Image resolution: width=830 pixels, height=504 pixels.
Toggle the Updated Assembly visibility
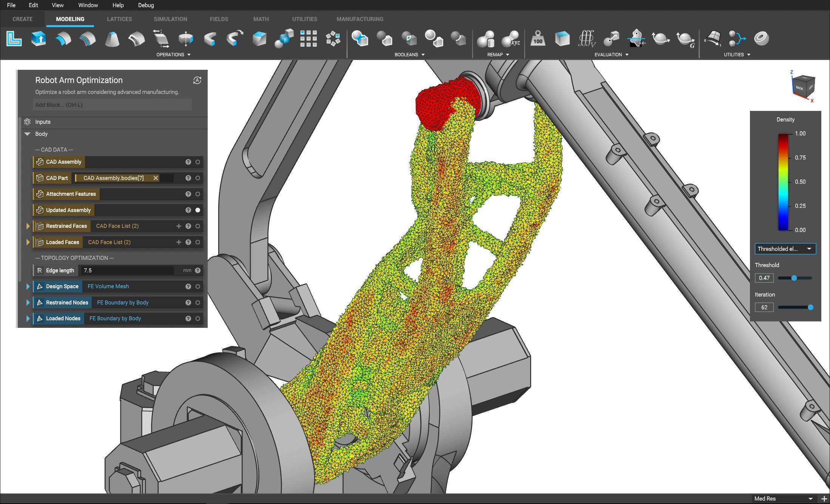click(x=200, y=210)
